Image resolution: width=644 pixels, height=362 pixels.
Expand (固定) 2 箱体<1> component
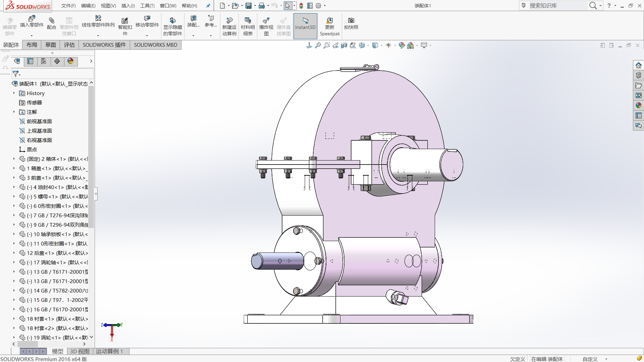[14, 159]
